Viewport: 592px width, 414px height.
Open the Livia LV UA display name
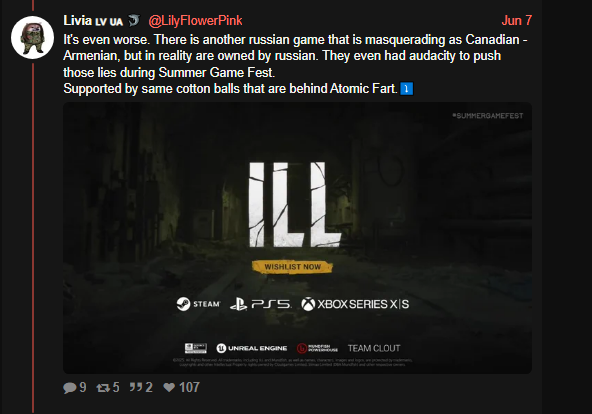[x=93, y=21]
